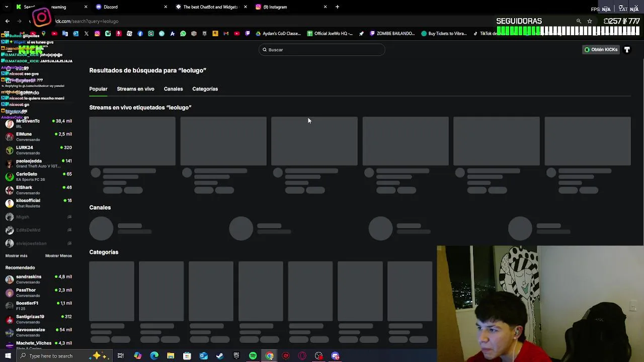Open PassThor in Recomendado list

pyautogui.click(x=38, y=293)
